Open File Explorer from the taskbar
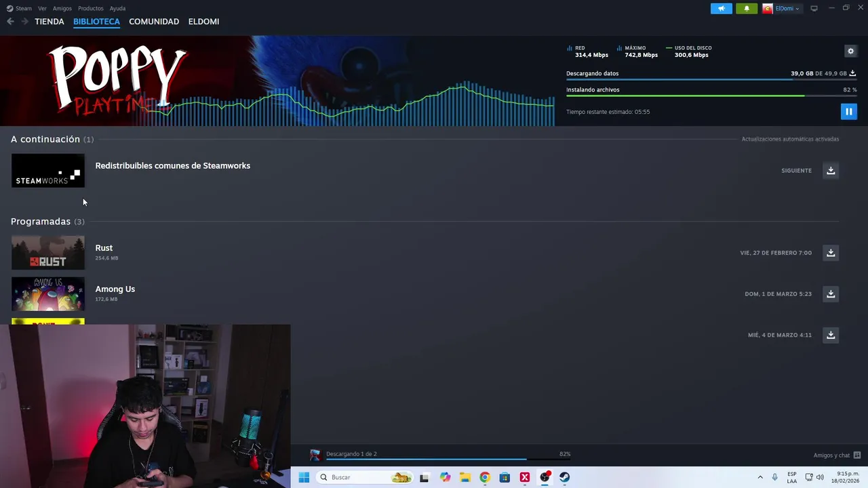868x488 pixels. (465, 477)
